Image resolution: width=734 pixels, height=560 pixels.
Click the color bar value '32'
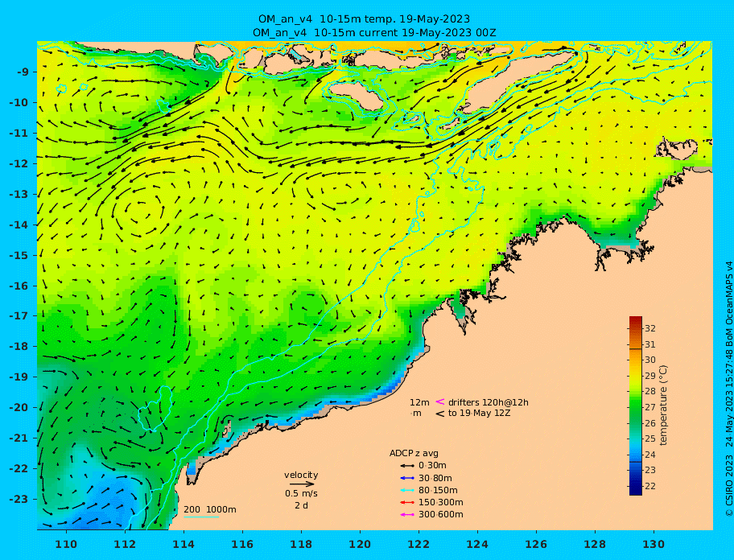650,328
